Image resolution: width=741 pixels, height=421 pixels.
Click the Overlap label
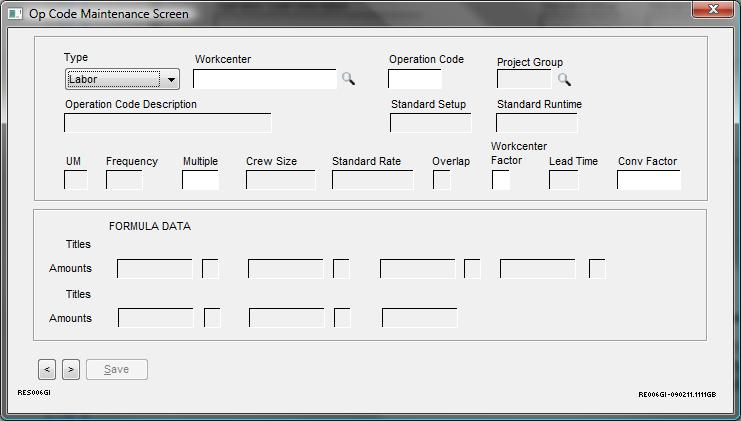pyautogui.click(x=451, y=161)
